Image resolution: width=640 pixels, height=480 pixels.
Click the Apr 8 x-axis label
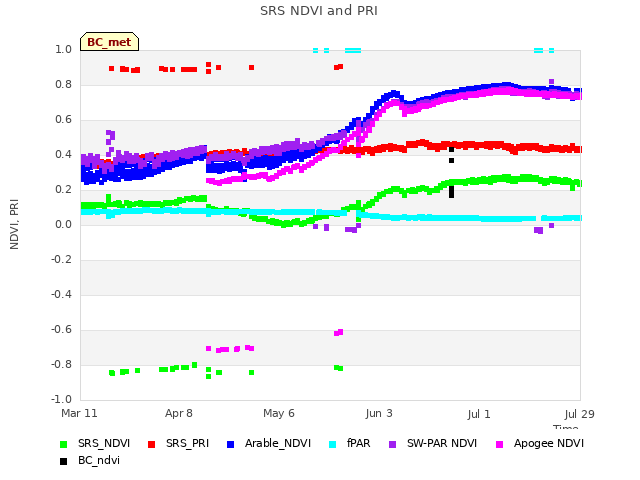[179, 413]
